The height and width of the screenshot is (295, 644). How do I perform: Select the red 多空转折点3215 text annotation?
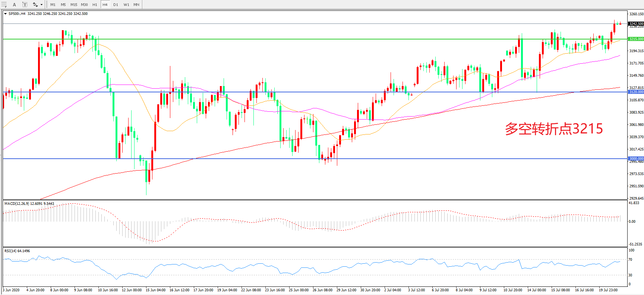pyautogui.click(x=554, y=129)
